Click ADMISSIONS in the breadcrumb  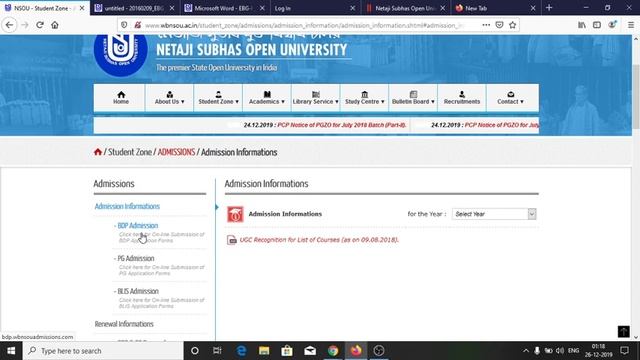point(176,152)
